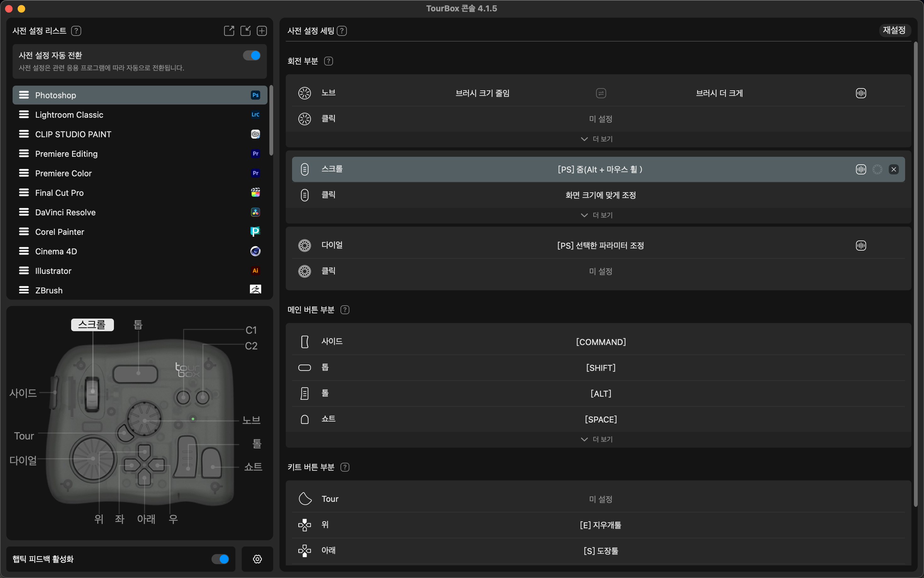Open the gear settings icon at bottom
The width and height of the screenshot is (924, 578).
pyautogui.click(x=257, y=559)
